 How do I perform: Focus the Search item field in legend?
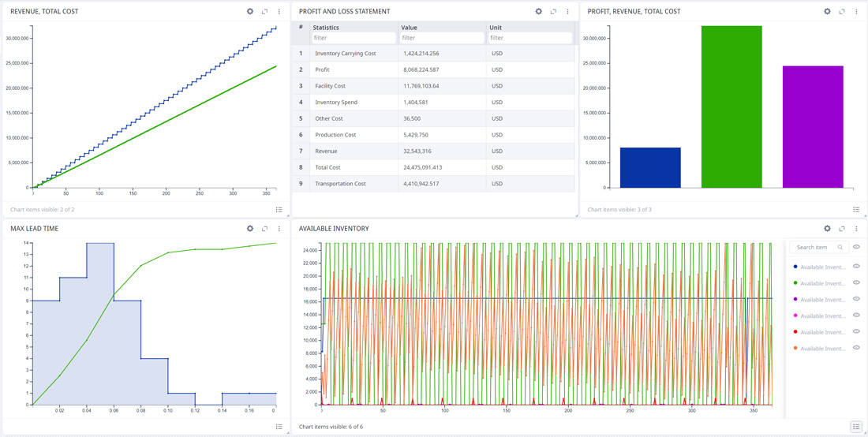click(819, 247)
